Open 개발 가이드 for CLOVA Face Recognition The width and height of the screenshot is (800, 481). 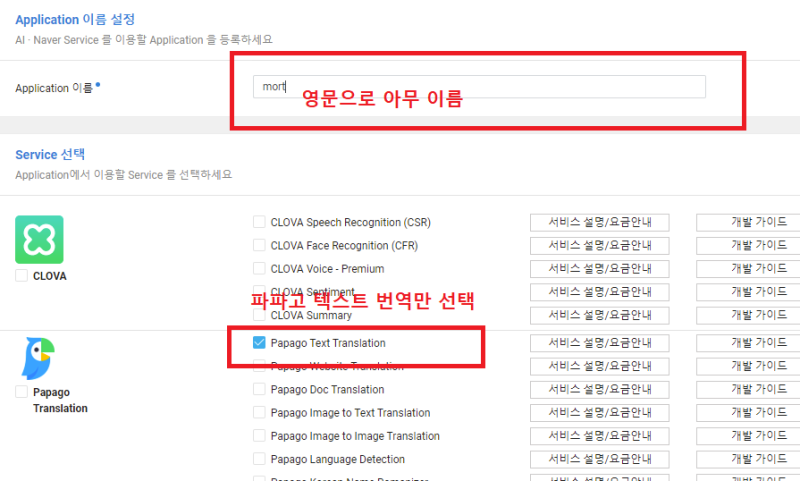coord(748,245)
